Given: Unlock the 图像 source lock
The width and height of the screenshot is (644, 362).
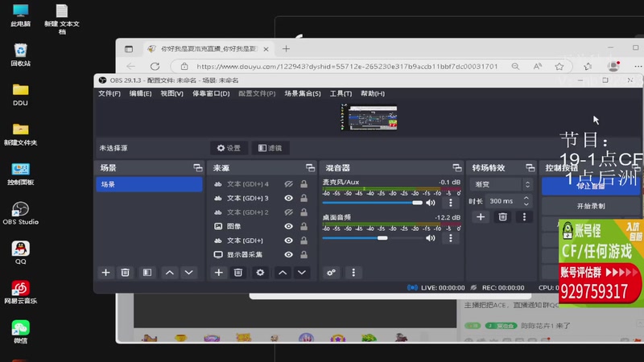Looking at the screenshot, I should pos(304,226).
